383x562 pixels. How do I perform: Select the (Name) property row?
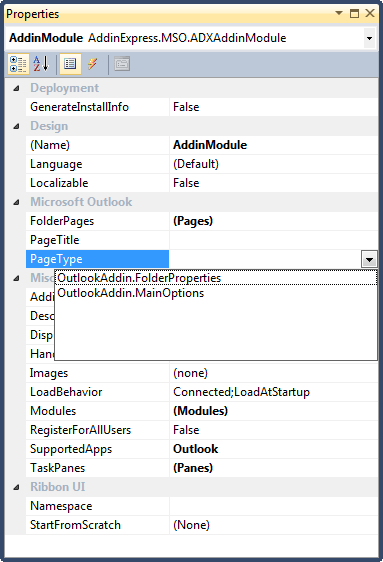pyautogui.click(x=97, y=145)
